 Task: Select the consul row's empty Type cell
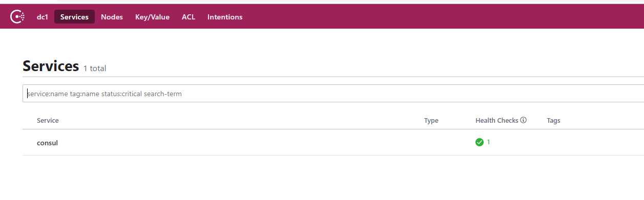(446, 143)
